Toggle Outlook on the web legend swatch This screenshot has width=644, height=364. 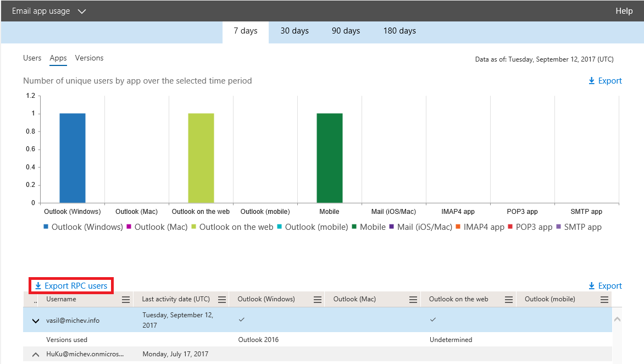pyautogui.click(x=194, y=227)
